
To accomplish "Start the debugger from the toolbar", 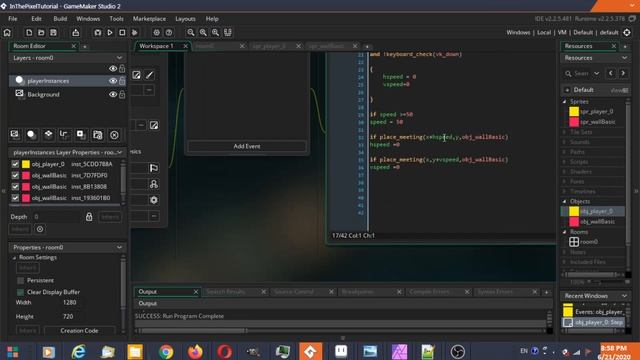I will coord(98,33).
